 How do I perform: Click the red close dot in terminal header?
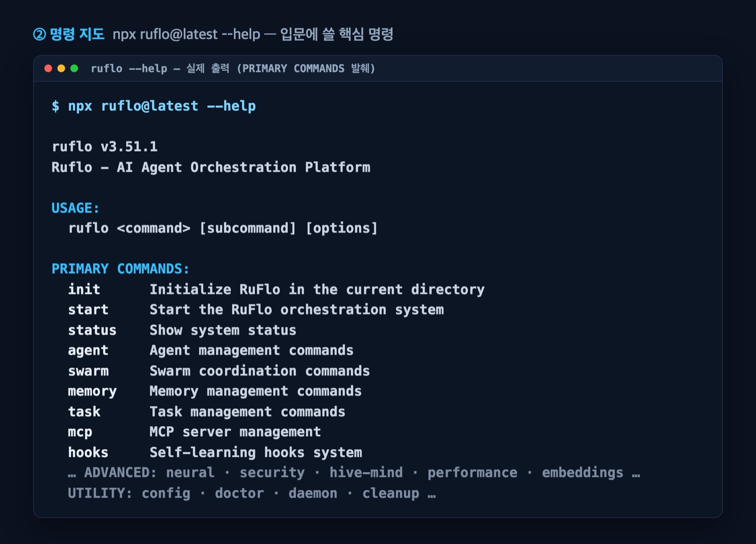pos(48,68)
